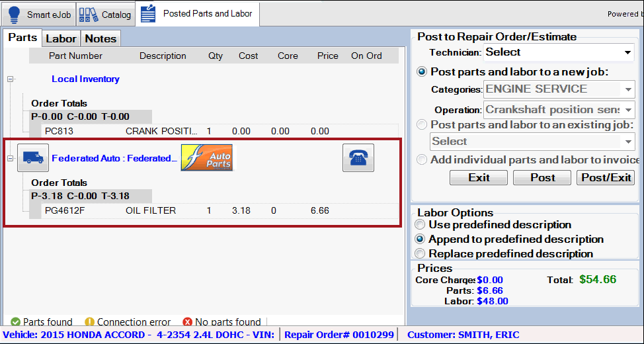Click the Post/Exit button
This screenshot has height=344, width=644.
point(606,177)
